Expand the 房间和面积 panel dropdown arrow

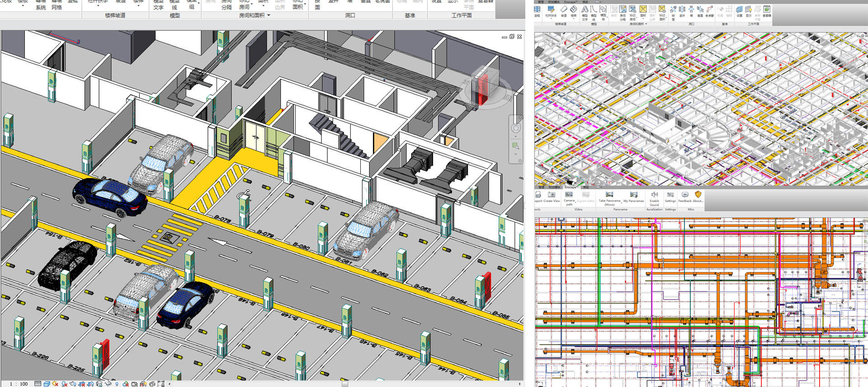tap(269, 15)
